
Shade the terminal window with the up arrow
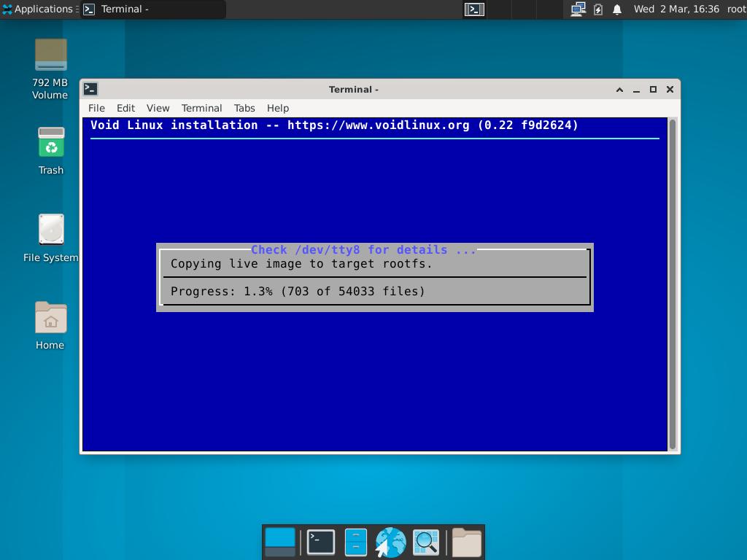point(619,90)
